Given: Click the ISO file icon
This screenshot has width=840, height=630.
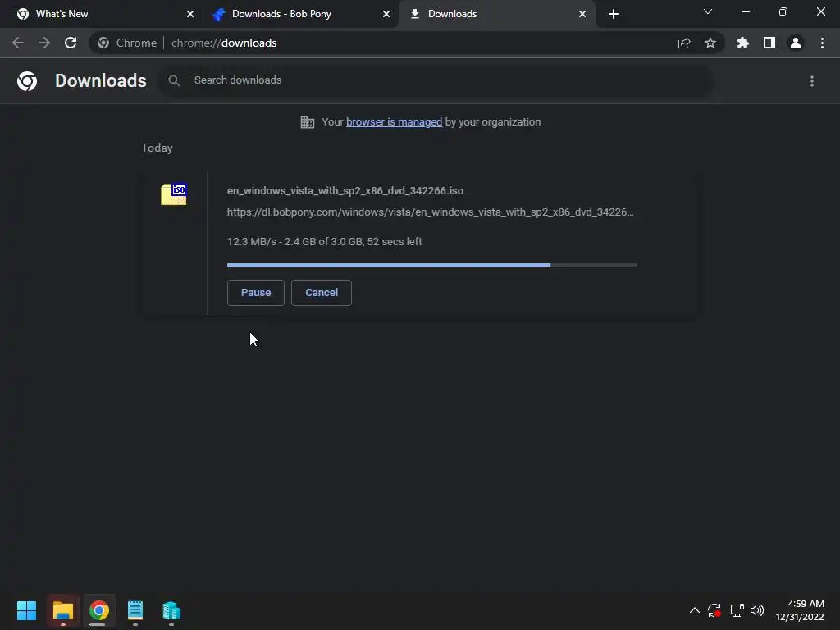Looking at the screenshot, I should (x=174, y=194).
